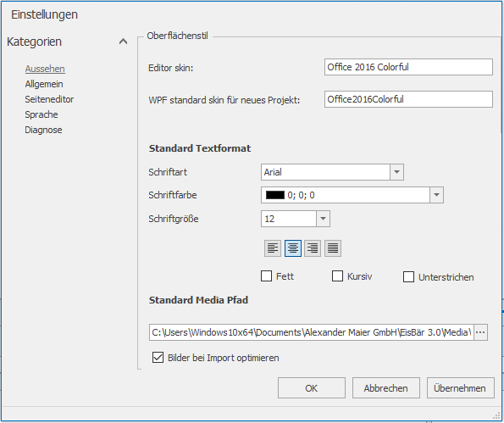The image size is (504, 423).
Task: Click the black Schriftfarbe color swatch
Action: [275, 195]
